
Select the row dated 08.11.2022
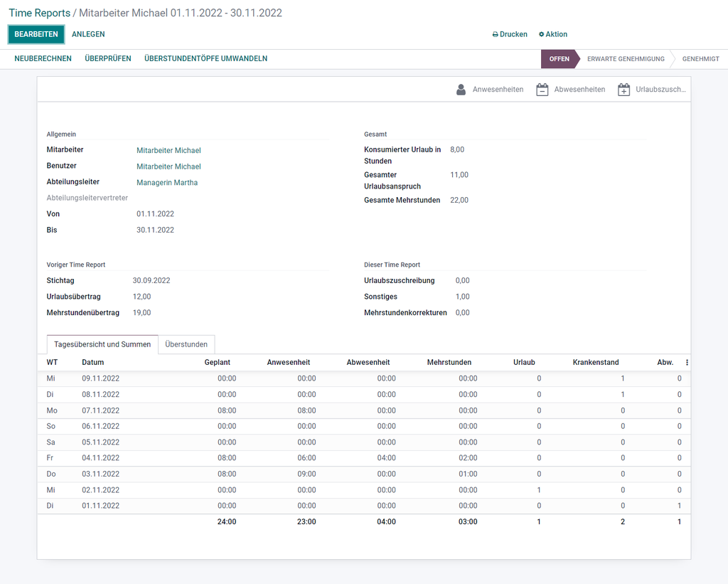[x=364, y=395]
